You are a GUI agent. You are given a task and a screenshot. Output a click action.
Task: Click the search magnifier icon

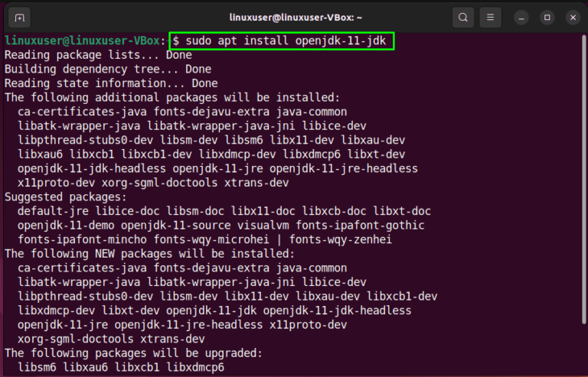coord(462,17)
